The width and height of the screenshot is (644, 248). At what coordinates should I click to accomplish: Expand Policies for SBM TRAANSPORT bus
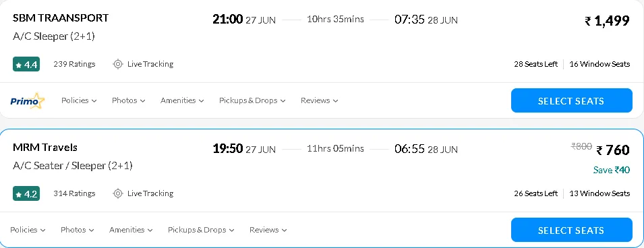(79, 100)
